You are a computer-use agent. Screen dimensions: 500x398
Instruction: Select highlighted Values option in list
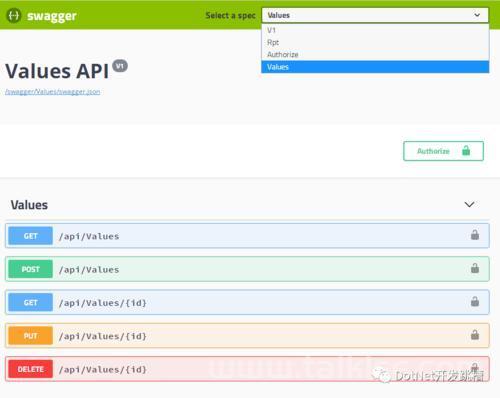click(x=375, y=67)
